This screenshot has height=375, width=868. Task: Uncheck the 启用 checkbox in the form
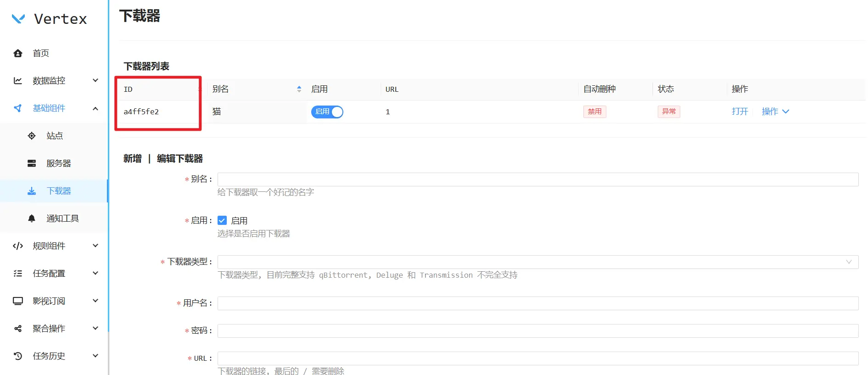coord(222,221)
